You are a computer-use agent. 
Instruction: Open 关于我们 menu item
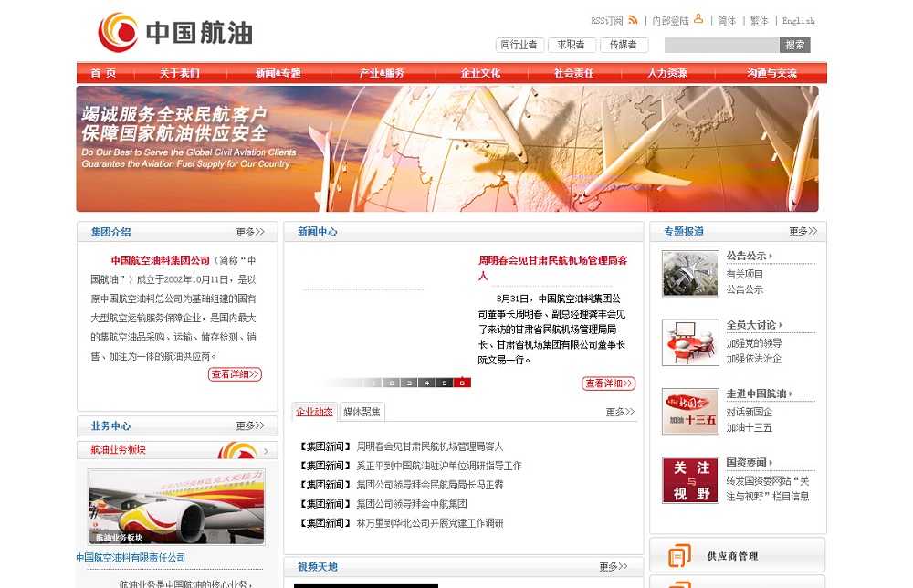(x=179, y=73)
